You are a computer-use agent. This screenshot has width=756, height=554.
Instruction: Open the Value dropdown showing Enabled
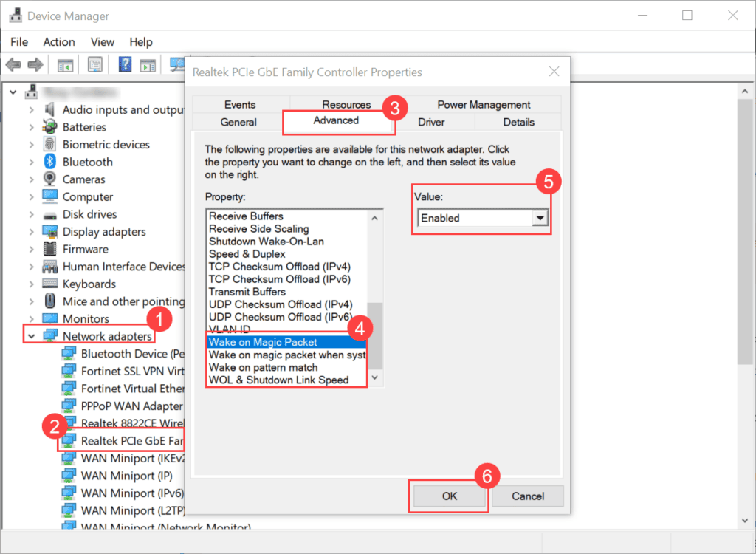click(541, 218)
